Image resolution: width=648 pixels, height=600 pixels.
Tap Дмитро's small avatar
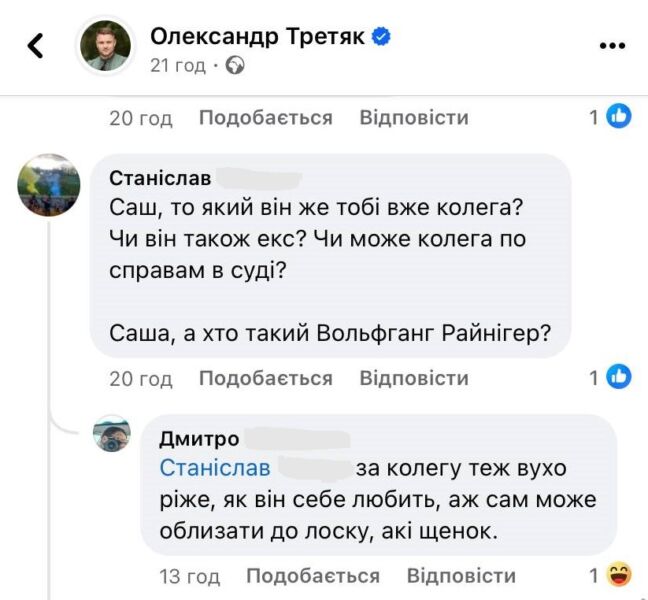pos(112,435)
